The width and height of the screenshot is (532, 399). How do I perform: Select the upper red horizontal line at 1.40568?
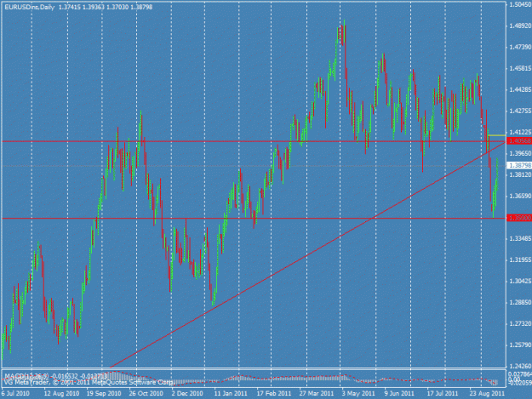coord(254,141)
